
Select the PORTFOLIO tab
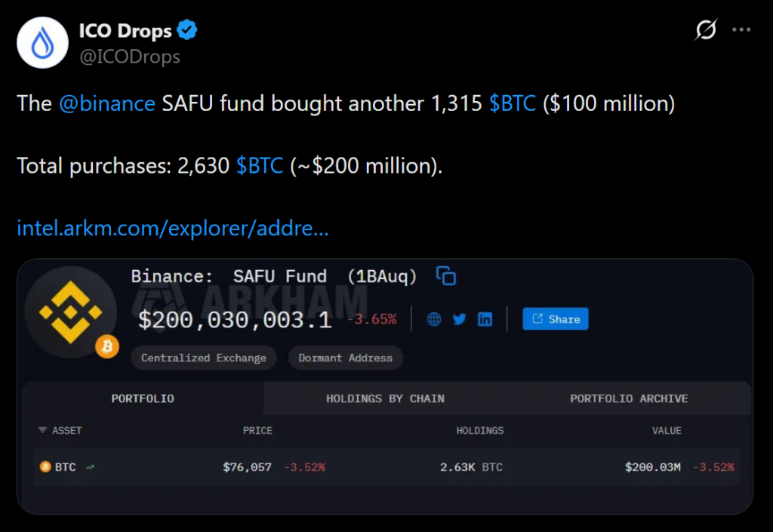pyautogui.click(x=143, y=398)
